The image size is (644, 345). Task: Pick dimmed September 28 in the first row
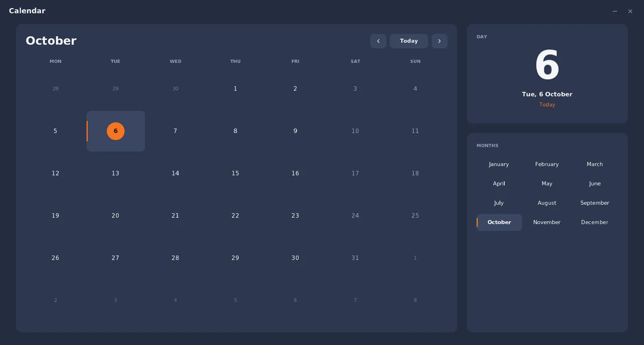(55, 89)
